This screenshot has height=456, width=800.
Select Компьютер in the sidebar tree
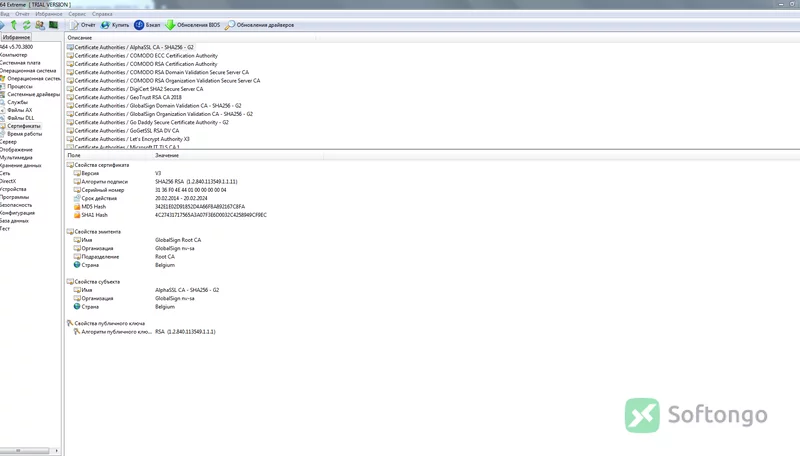[x=14, y=55]
